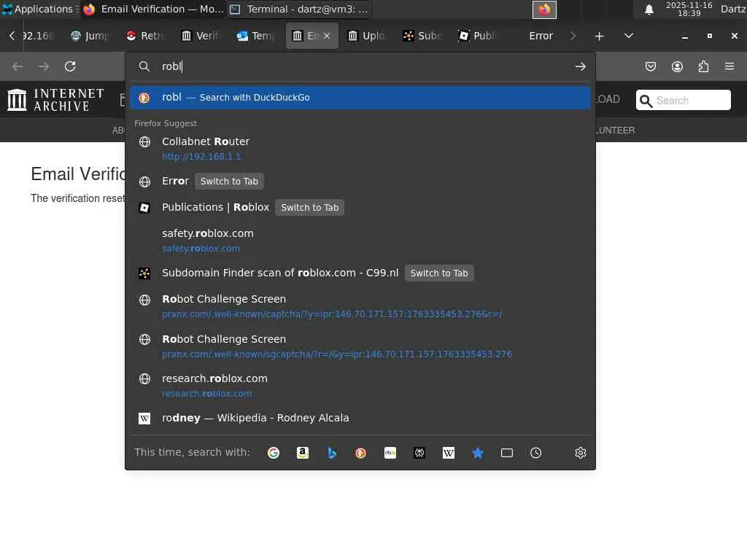This screenshot has height=560, width=747.
Task: Choose eBay search engine icon
Action: (390, 453)
